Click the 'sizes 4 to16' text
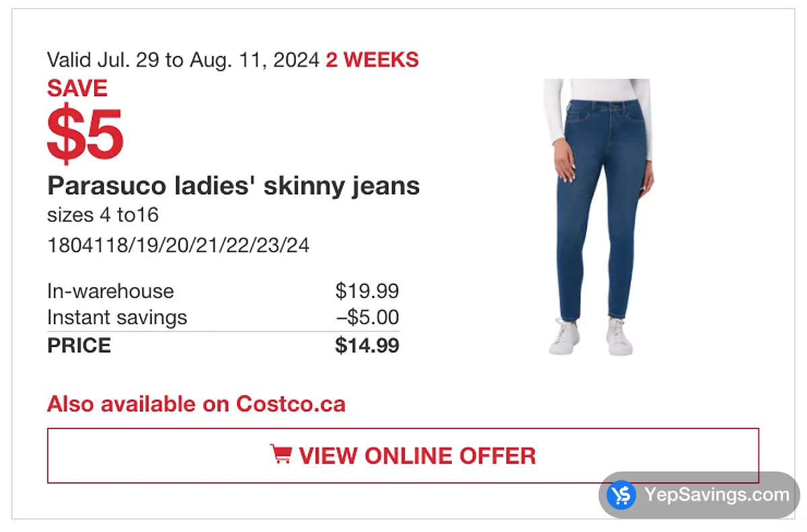The width and height of the screenshot is (807, 532). point(103,215)
